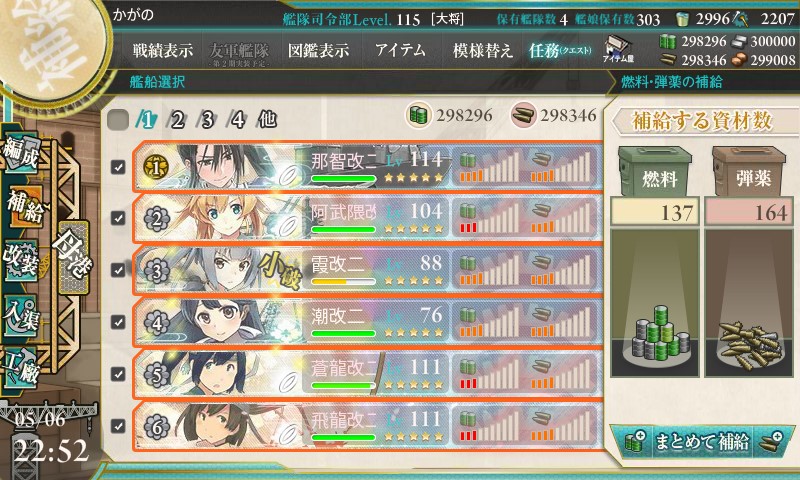Screen dimensions: 800x480
Task: Click the 燃料 fuel crate icon
Action: tap(655, 172)
